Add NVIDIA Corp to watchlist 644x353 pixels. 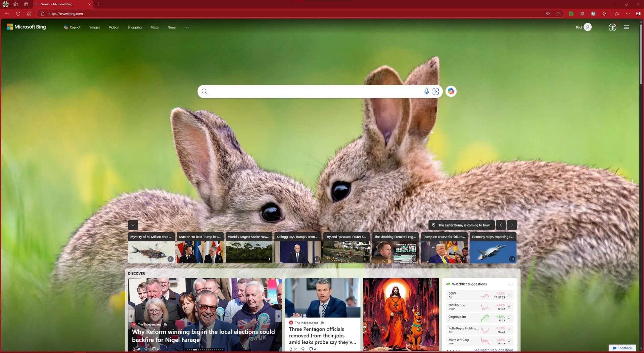click(x=509, y=307)
